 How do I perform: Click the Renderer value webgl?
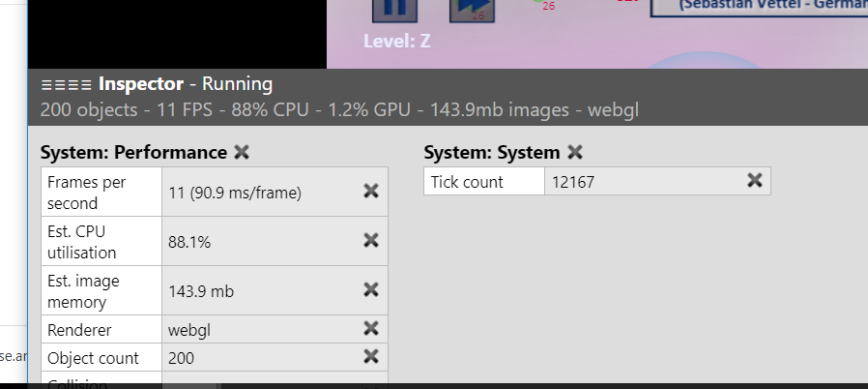[189, 331]
